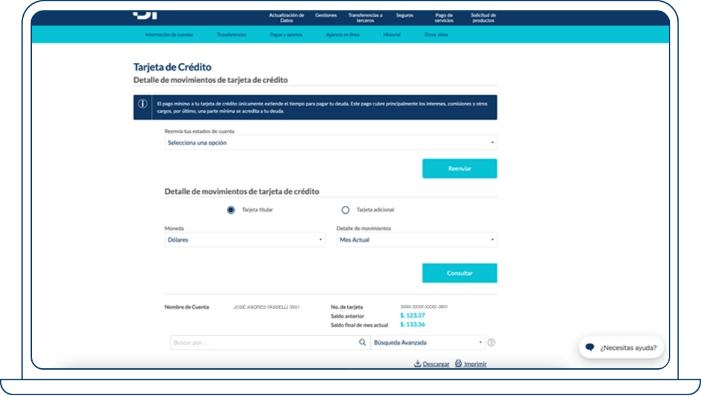Select the Tarjeta titular radio button
The image size is (701, 396).
231,210
